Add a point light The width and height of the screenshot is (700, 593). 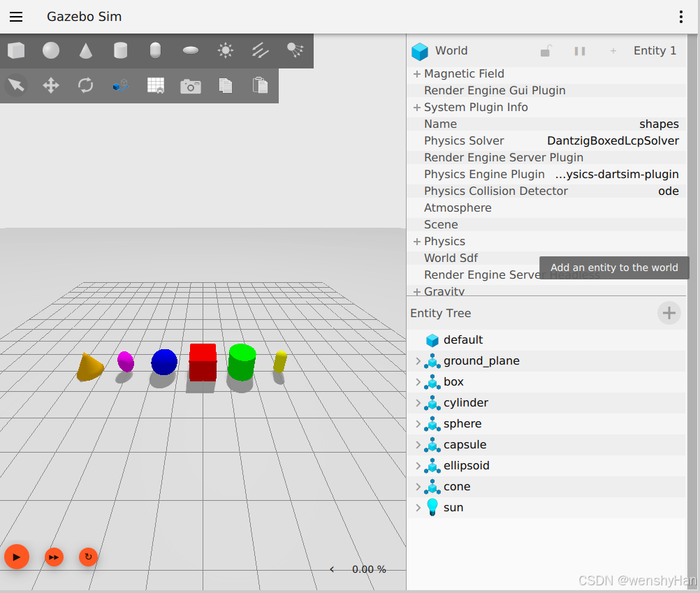pyautogui.click(x=226, y=50)
